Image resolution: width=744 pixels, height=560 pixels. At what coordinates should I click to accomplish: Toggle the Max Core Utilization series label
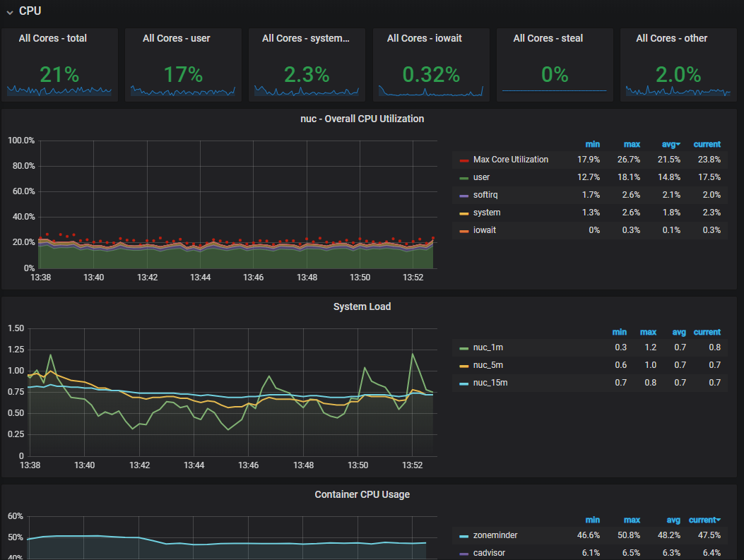(x=511, y=160)
